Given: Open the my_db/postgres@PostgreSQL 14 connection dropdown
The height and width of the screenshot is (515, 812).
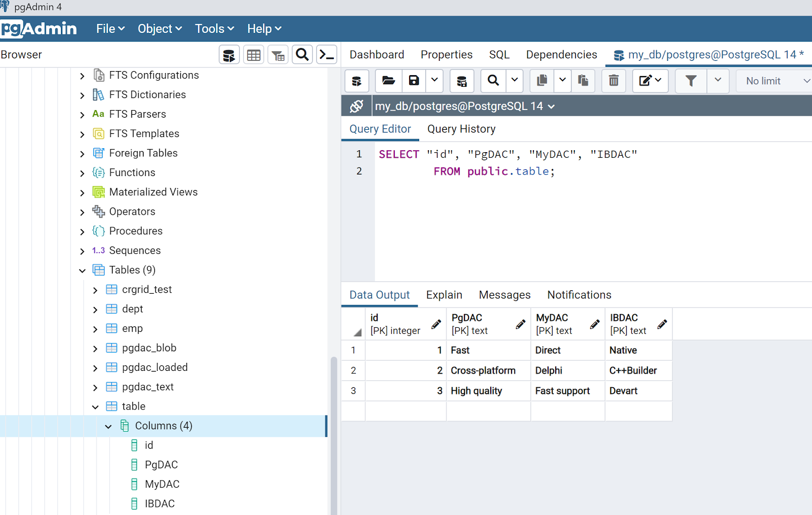Looking at the screenshot, I should click(x=465, y=106).
